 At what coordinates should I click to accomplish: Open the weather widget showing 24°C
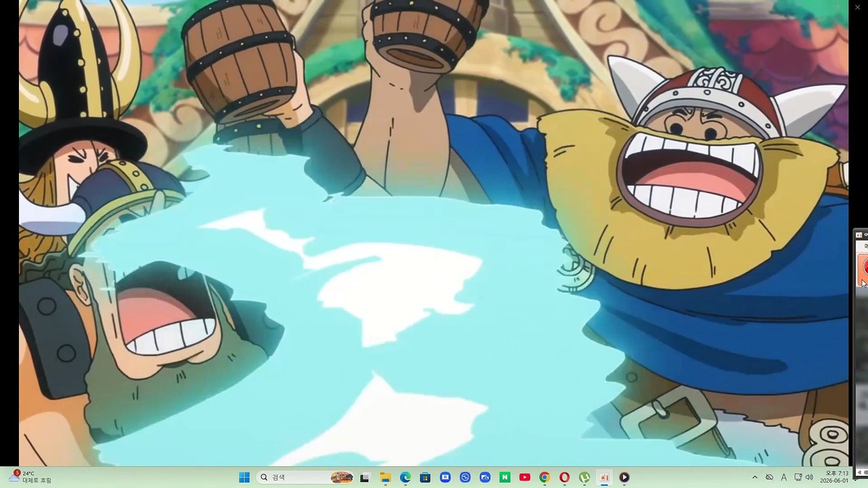[31, 477]
